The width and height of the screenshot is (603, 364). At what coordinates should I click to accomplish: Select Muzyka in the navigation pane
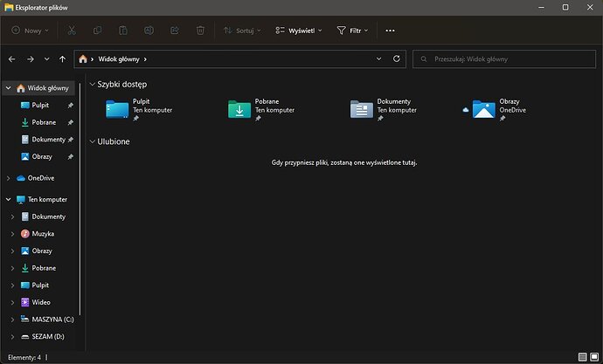coord(44,234)
